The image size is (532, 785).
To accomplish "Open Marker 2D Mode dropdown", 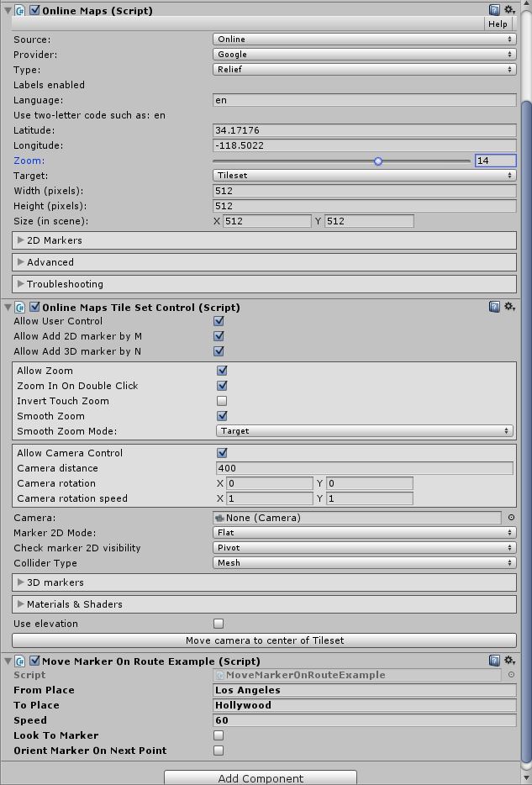I will tap(365, 532).
